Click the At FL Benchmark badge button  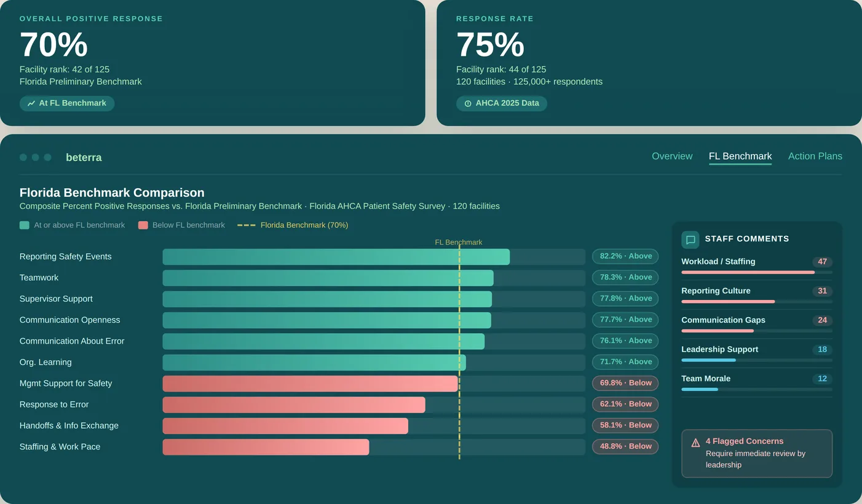(x=66, y=103)
